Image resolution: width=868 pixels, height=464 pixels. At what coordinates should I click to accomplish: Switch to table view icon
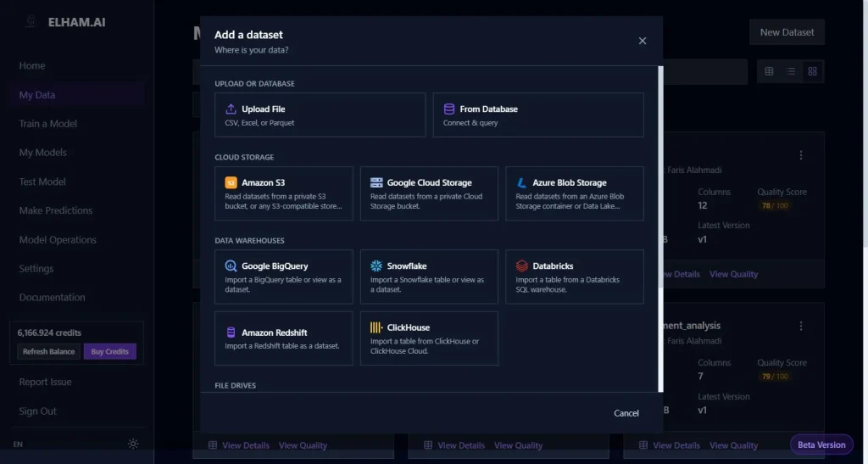769,71
